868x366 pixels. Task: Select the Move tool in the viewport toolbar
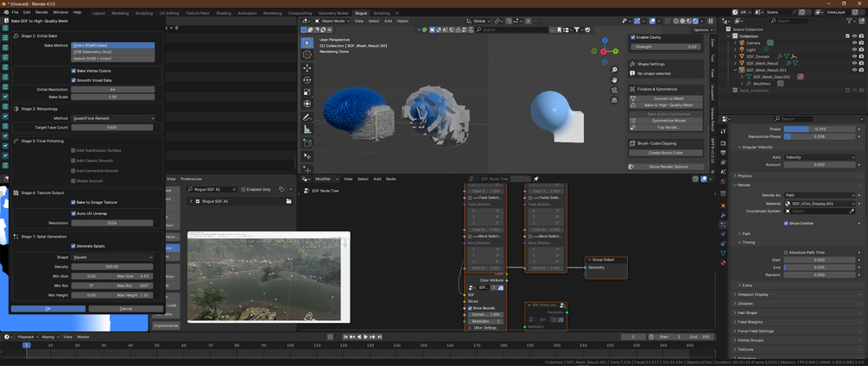click(307, 67)
